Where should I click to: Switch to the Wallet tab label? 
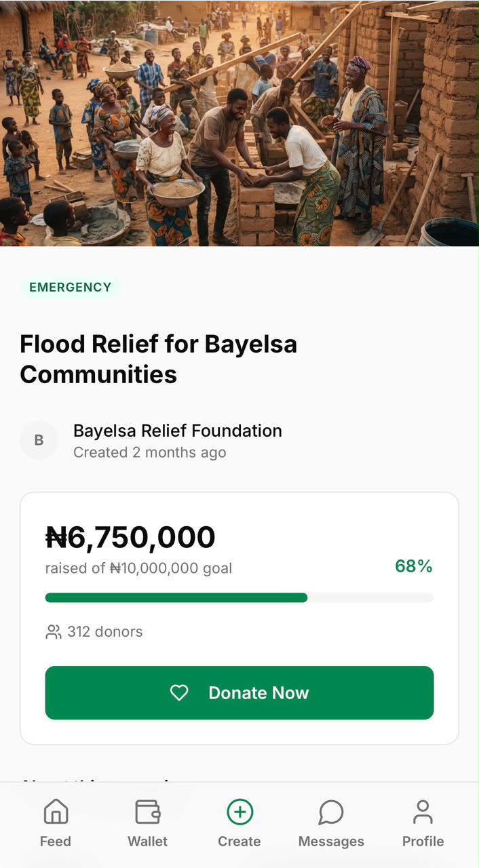pos(147,841)
